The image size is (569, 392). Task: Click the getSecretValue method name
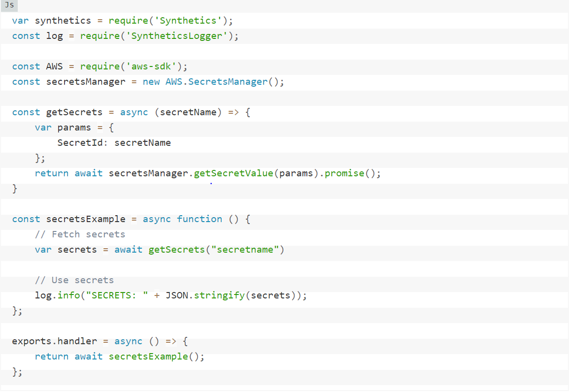click(234, 173)
